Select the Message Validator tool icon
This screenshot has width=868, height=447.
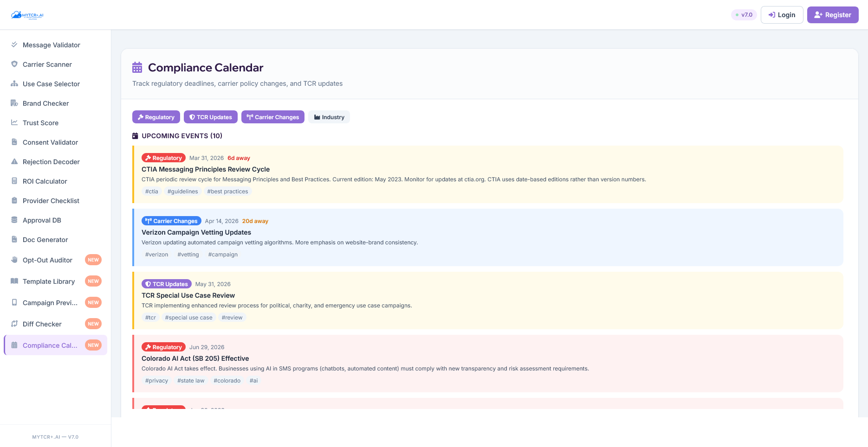click(x=14, y=45)
